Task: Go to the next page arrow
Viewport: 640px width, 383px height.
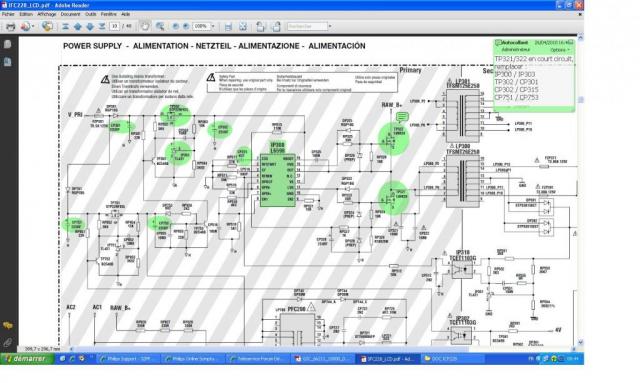Action: point(90,27)
